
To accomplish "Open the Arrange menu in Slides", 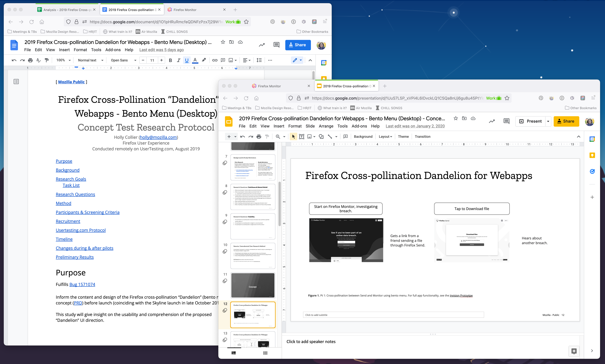I will point(326,126).
